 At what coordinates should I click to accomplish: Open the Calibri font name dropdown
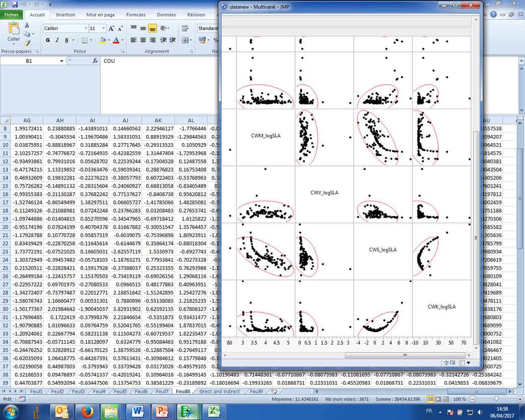[85, 28]
